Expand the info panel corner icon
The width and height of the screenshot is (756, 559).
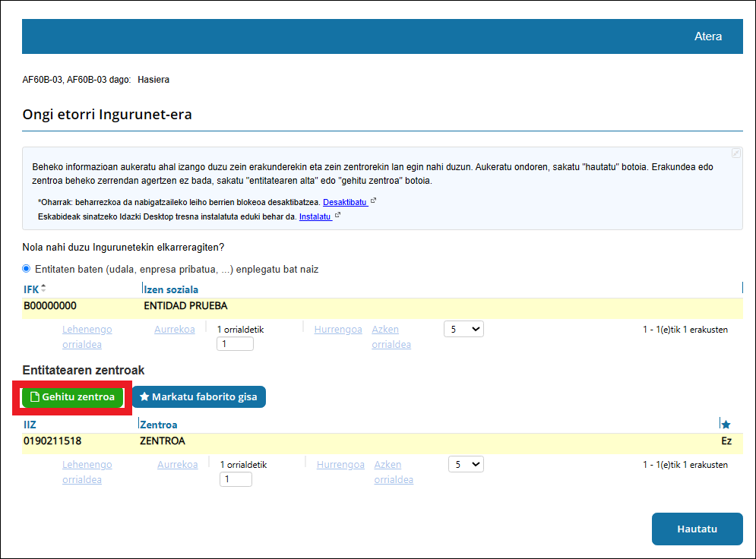[x=735, y=153]
